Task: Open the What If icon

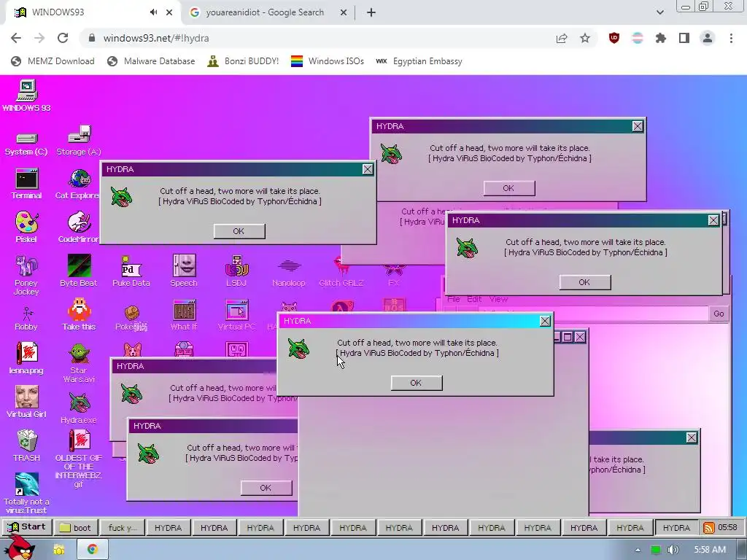Action: point(184,315)
